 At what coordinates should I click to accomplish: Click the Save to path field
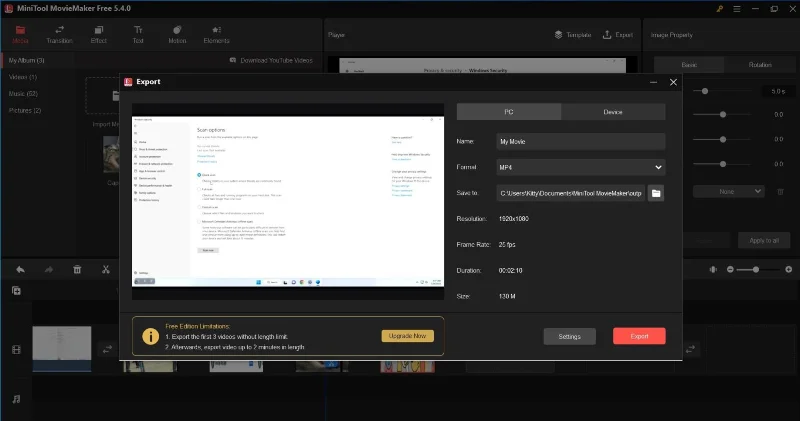click(x=570, y=193)
